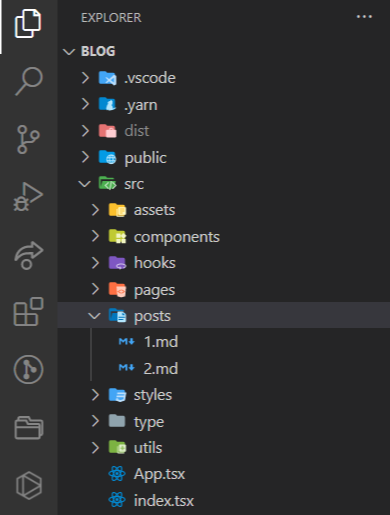The image size is (390, 515).
Task: Click the orange pages folder icon
Action: click(117, 289)
